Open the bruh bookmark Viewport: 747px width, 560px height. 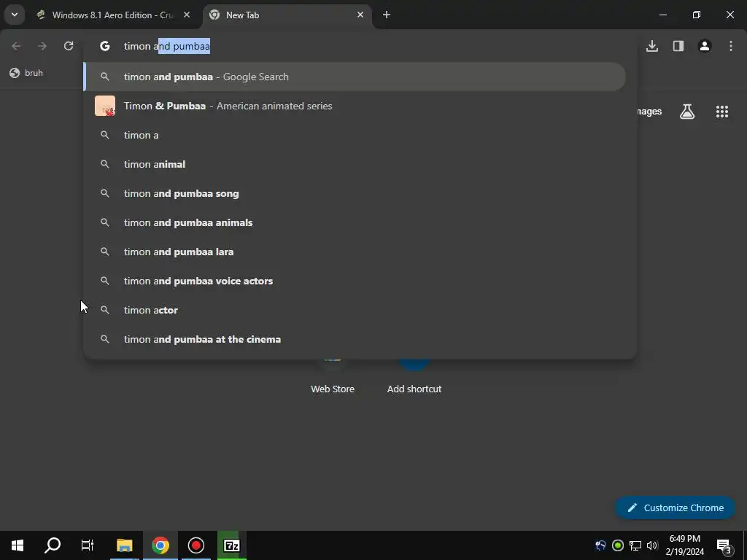click(x=27, y=73)
